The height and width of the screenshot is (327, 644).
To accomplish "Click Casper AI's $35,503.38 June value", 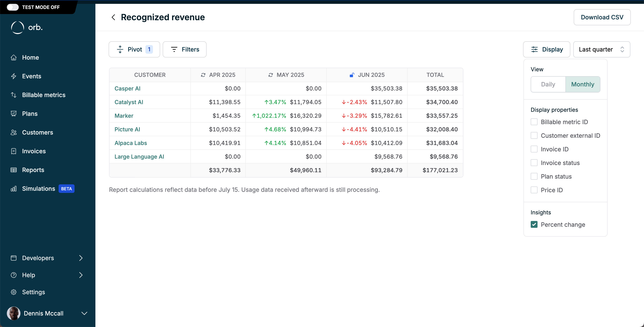I will [x=387, y=89].
